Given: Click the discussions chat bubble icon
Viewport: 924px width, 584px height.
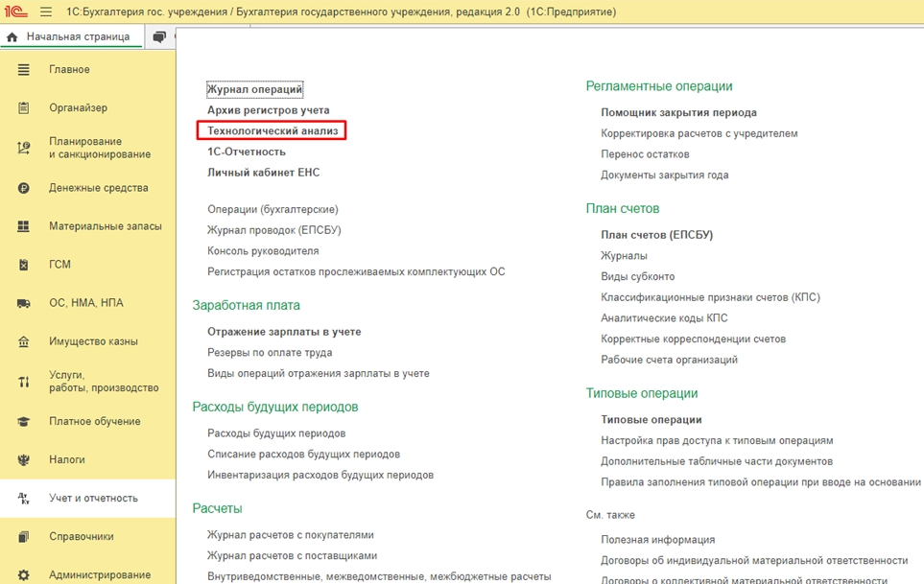Looking at the screenshot, I should click(159, 36).
